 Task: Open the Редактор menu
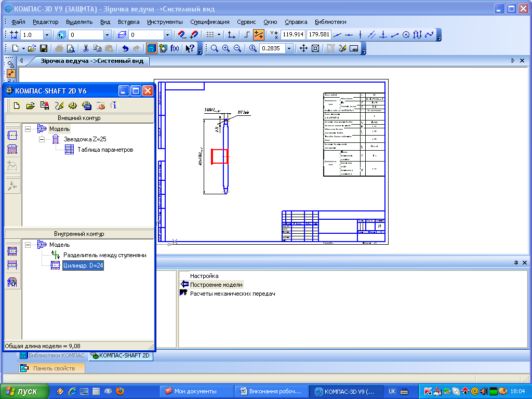[x=46, y=22]
